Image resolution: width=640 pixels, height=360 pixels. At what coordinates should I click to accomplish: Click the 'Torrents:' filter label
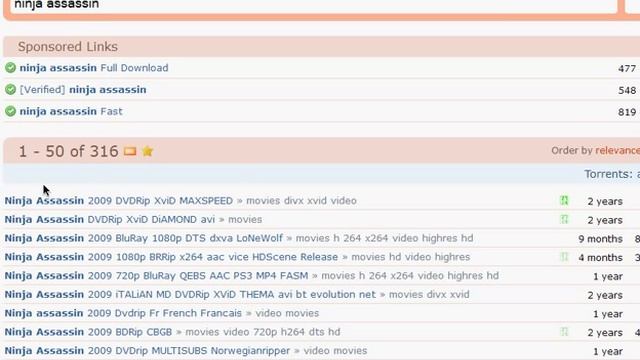609,174
